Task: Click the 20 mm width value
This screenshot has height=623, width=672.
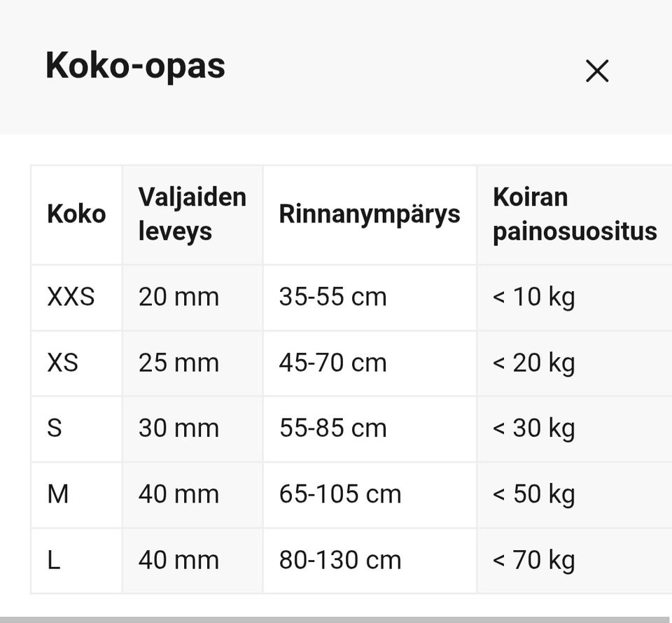Action: 179,296
